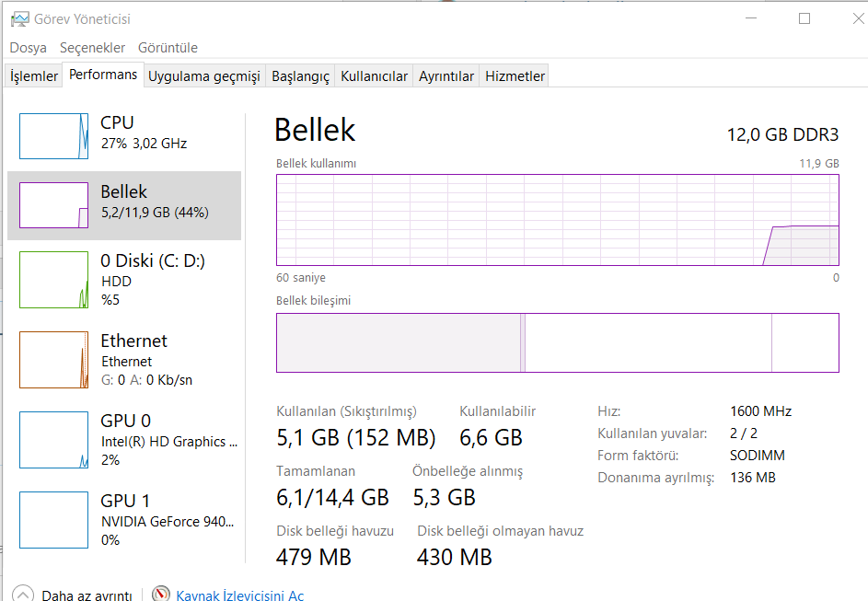Click the Bellek bileşimi composition bar
Image resolution: width=868 pixels, height=601 pixels.
(557, 343)
